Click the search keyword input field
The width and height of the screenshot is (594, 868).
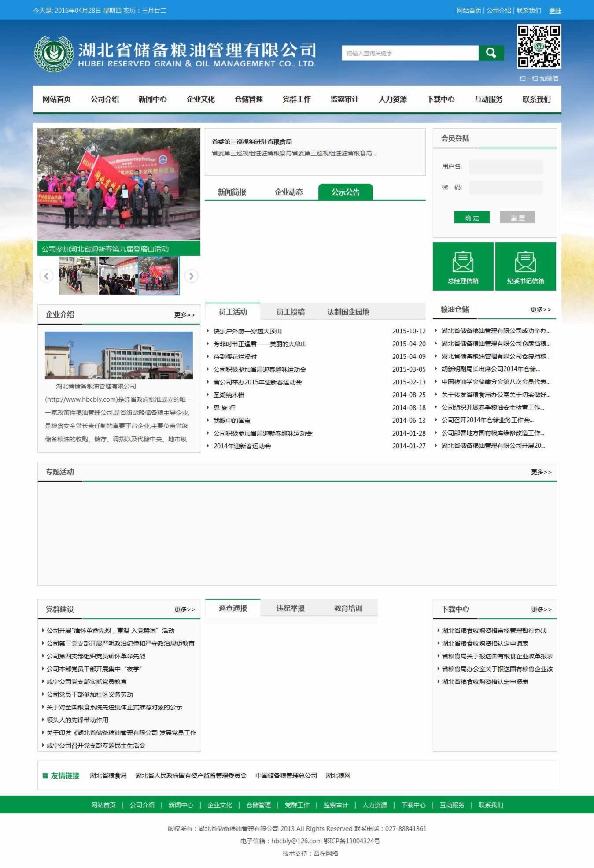coord(410,53)
